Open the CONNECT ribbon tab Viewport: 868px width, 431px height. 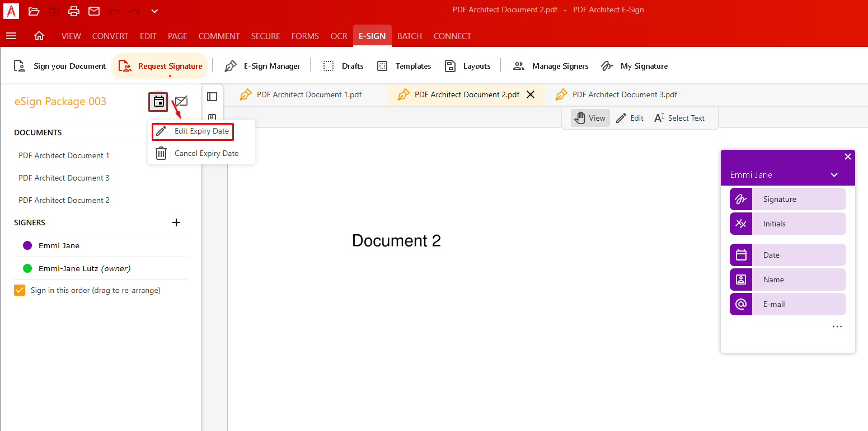[x=452, y=36]
